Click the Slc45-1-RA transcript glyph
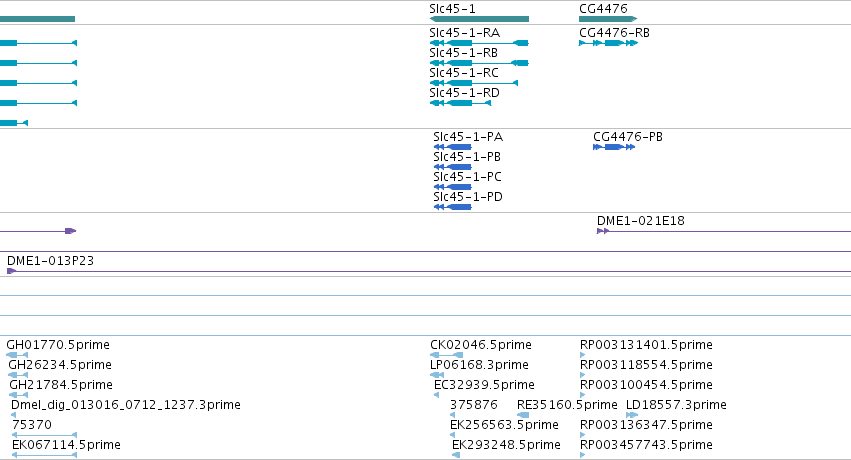The width and height of the screenshot is (851, 460). [x=479, y=43]
